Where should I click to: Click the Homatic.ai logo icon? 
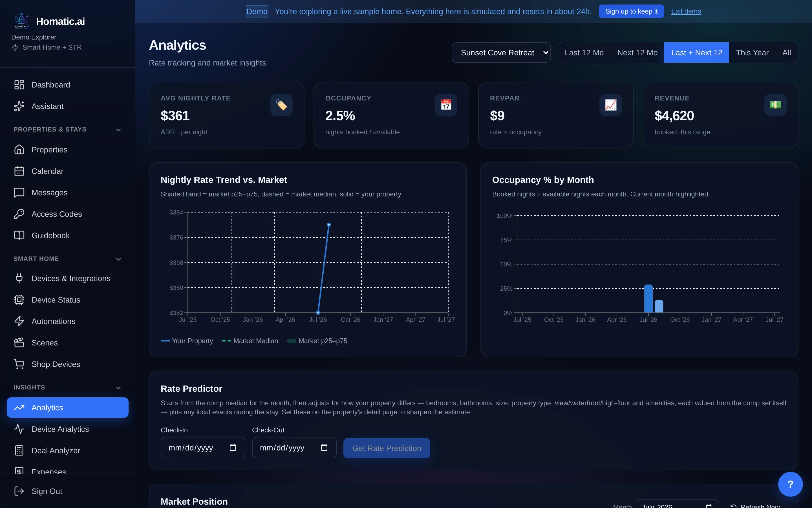[x=21, y=21]
